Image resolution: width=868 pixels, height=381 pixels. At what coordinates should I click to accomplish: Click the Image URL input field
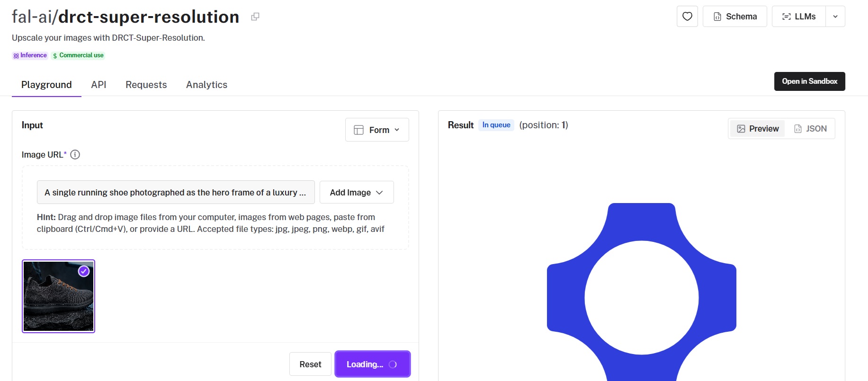tap(176, 192)
